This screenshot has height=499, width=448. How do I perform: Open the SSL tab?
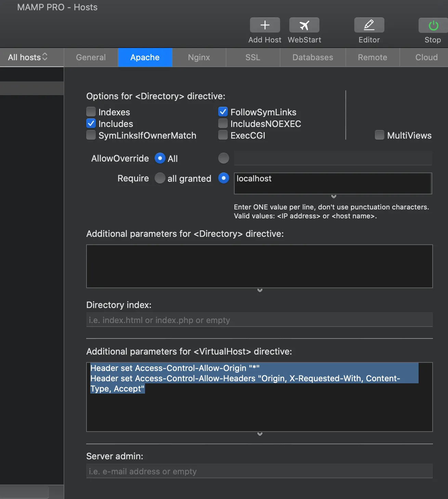(253, 57)
